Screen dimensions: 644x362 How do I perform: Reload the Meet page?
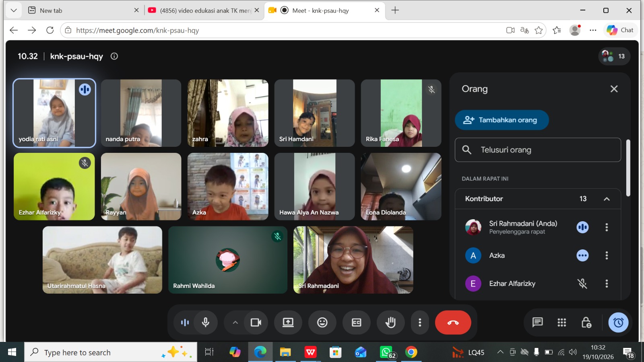click(50, 30)
